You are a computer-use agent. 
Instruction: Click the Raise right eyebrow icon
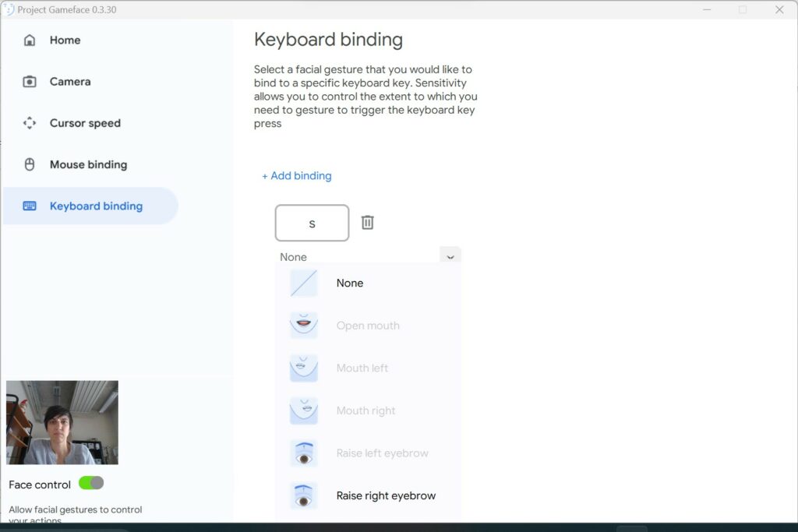[x=304, y=495]
